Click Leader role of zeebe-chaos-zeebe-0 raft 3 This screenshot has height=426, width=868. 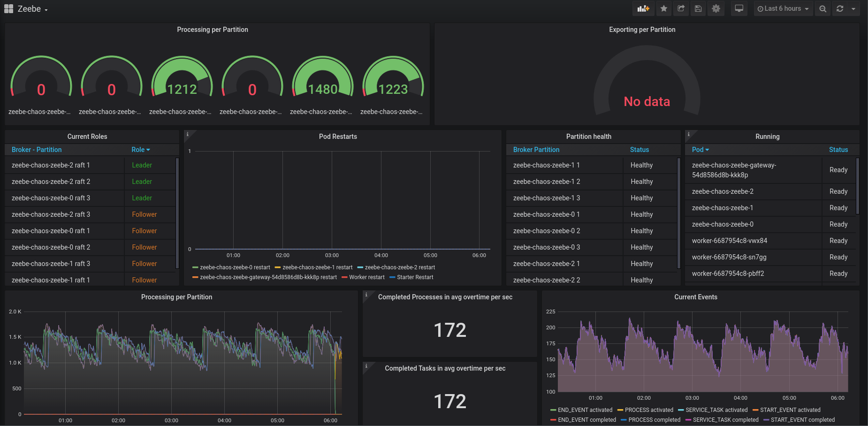click(142, 198)
